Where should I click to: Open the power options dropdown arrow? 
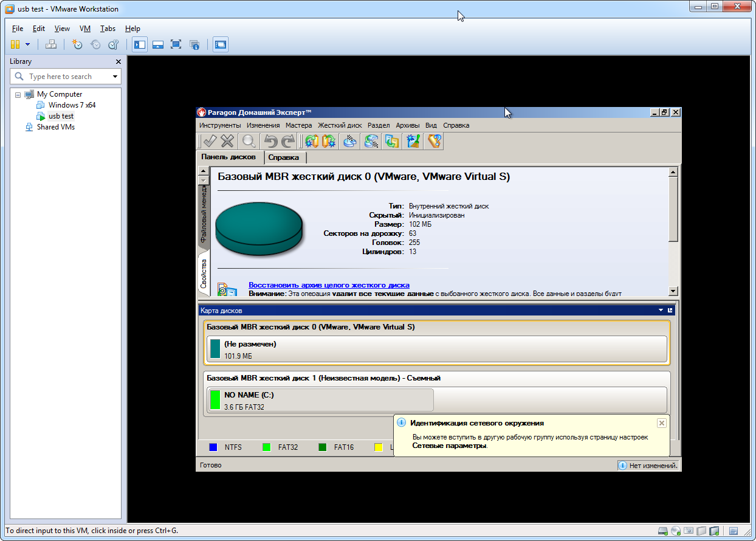tap(27, 44)
